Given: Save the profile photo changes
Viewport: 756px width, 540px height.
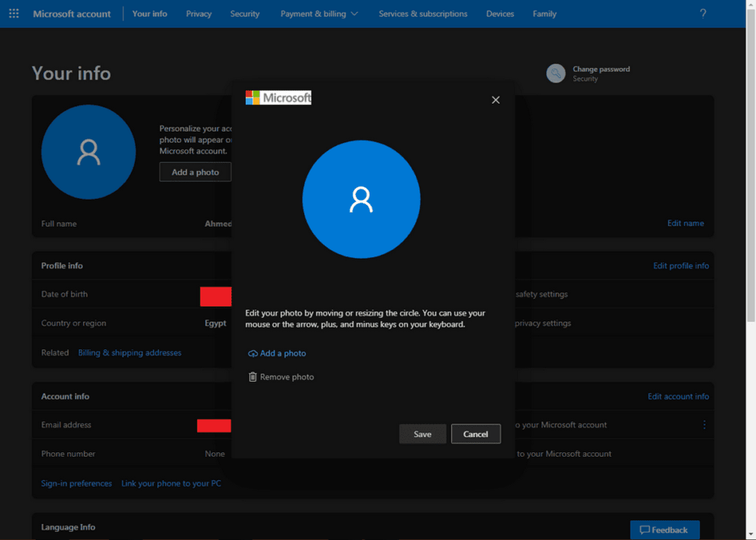Looking at the screenshot, I should 422,433.
